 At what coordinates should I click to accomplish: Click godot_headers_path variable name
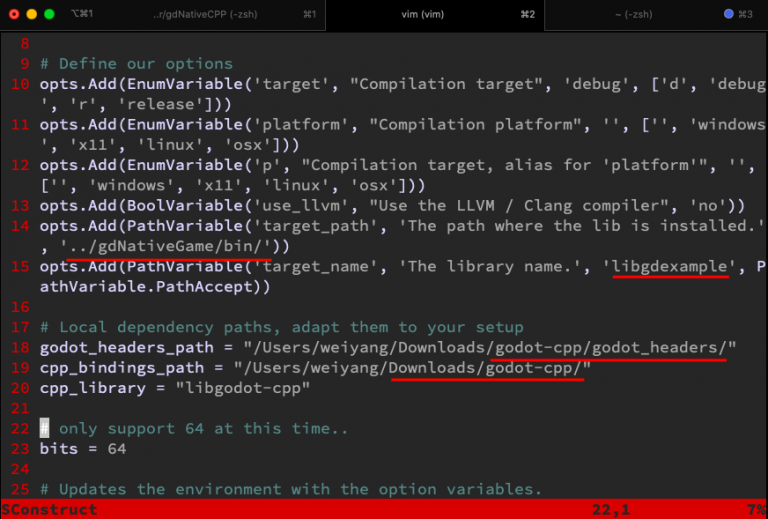126,348
